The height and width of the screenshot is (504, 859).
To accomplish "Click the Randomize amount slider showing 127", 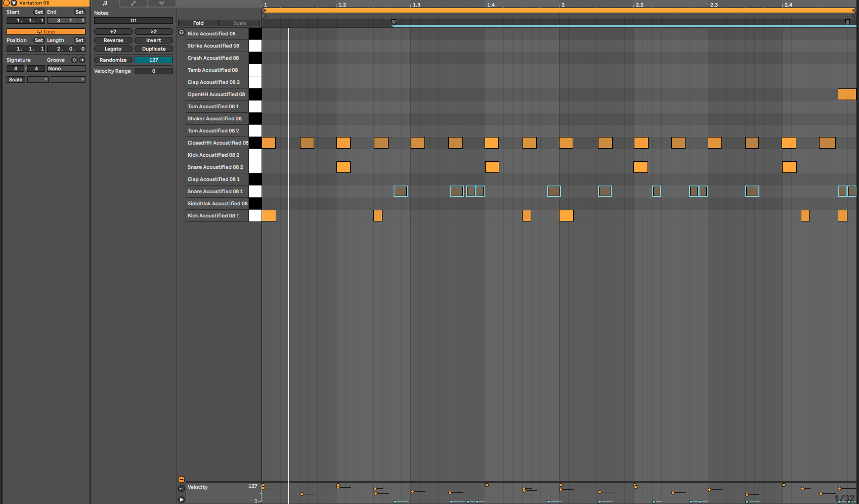I will 154,60.
